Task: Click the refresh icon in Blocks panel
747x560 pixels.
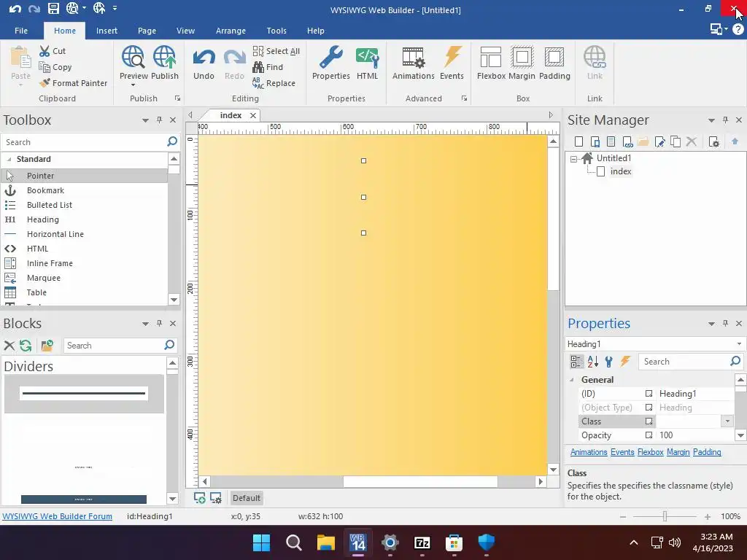Action: click(26, 345)
